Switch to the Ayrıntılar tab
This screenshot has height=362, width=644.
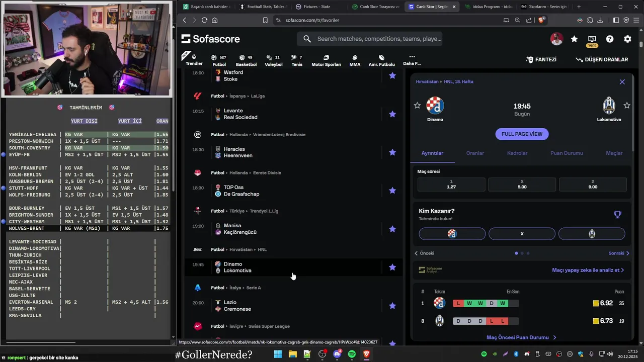point(432,153)
